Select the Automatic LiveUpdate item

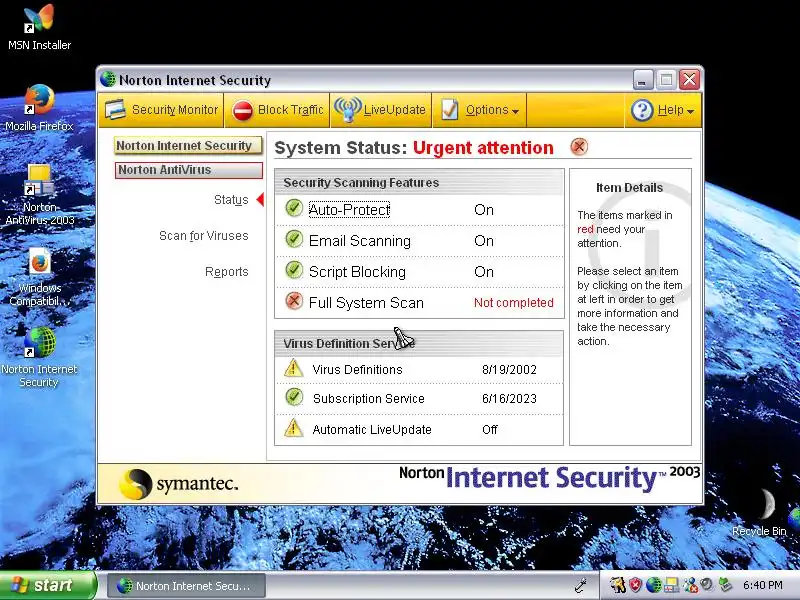[372, 430]
